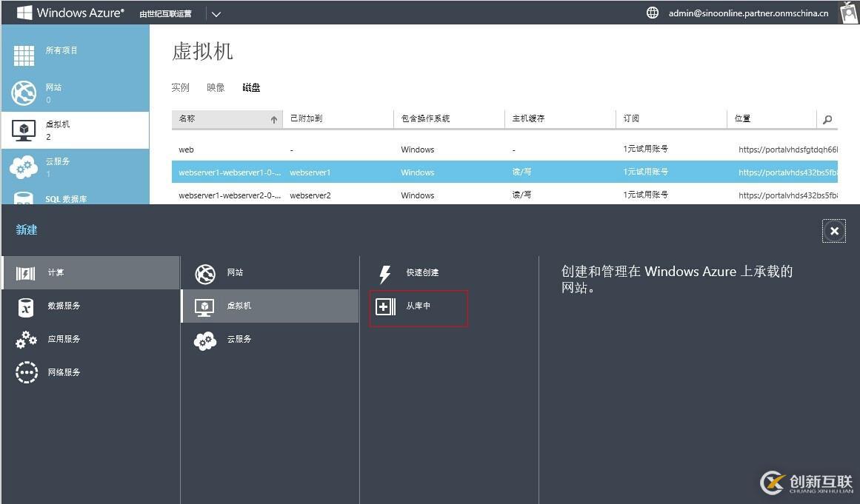Open 所有项目 grid icon in sidebar

click(x=24, y=56)
